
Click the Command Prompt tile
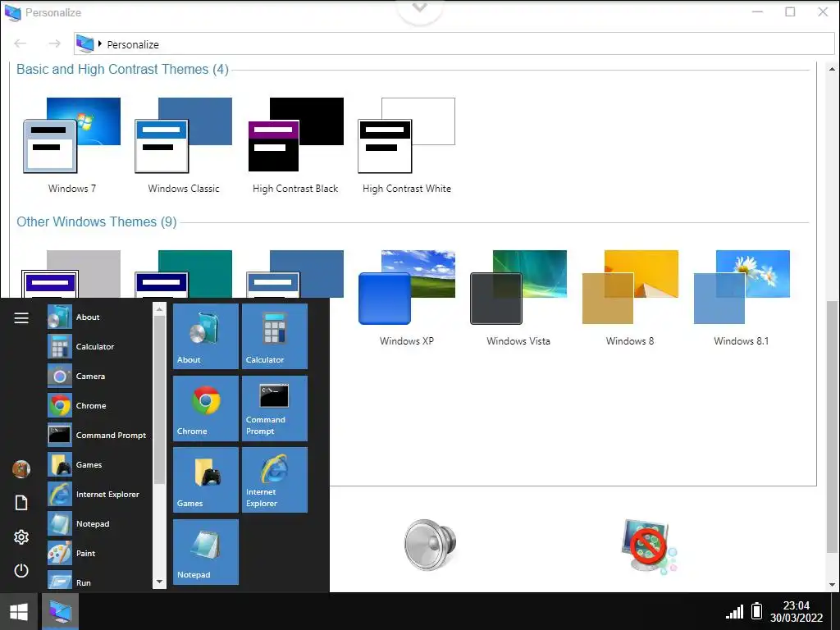[275, 409]
